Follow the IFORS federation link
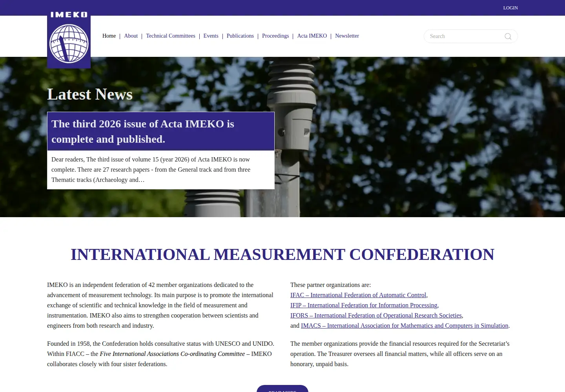This screenshot has height=392, width=565. (376, 316)
